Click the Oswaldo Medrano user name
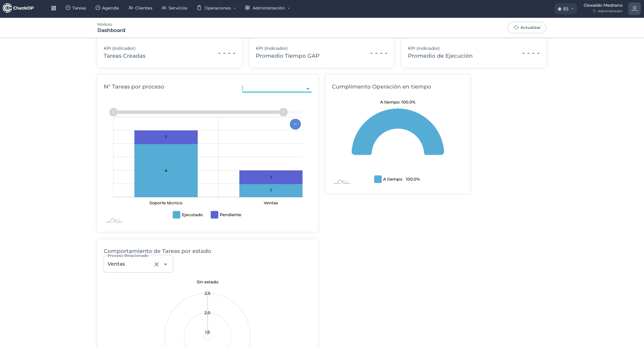Viewport: 644px width, 347px height. pos(603,5)
